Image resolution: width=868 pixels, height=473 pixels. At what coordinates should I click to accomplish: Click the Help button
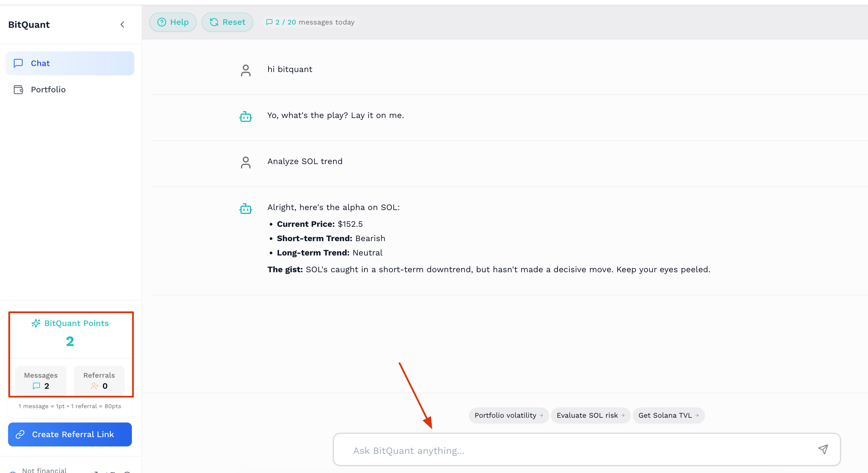[173, 22]
